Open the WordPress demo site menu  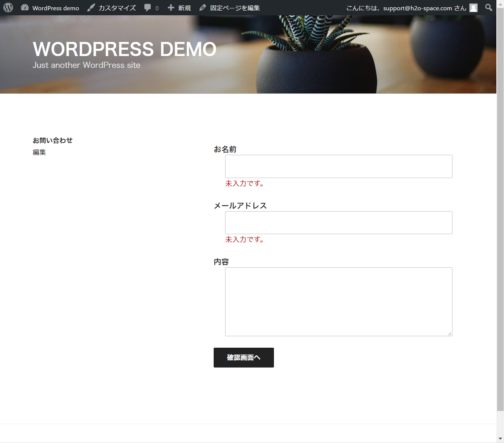pos(56,8)
